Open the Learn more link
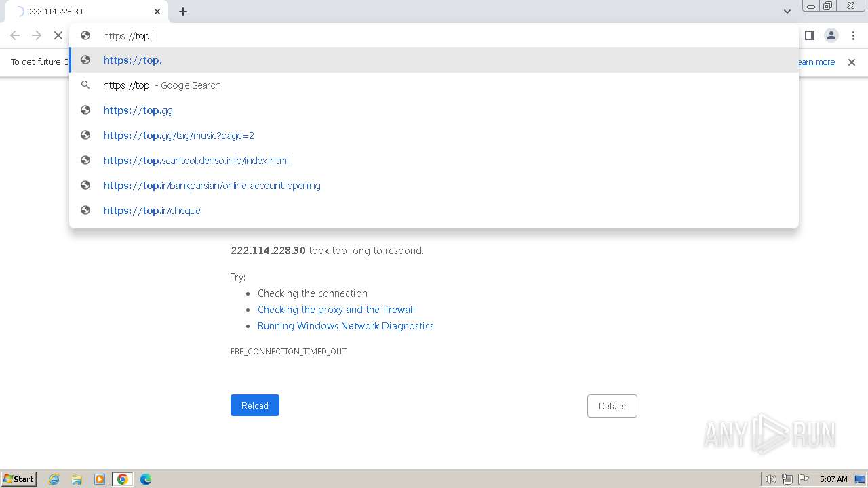 pos(816,62)
